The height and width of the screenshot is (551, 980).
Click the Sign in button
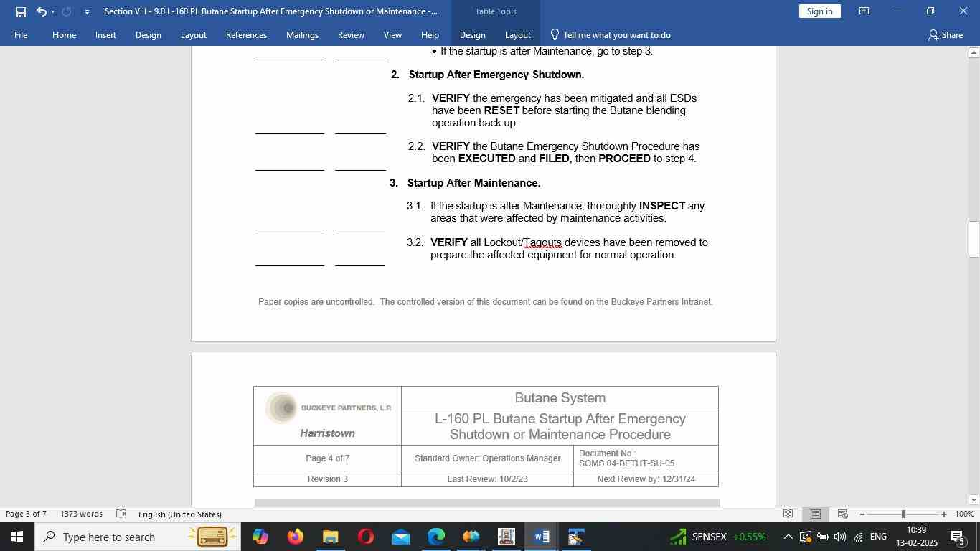tap(819, 11)
